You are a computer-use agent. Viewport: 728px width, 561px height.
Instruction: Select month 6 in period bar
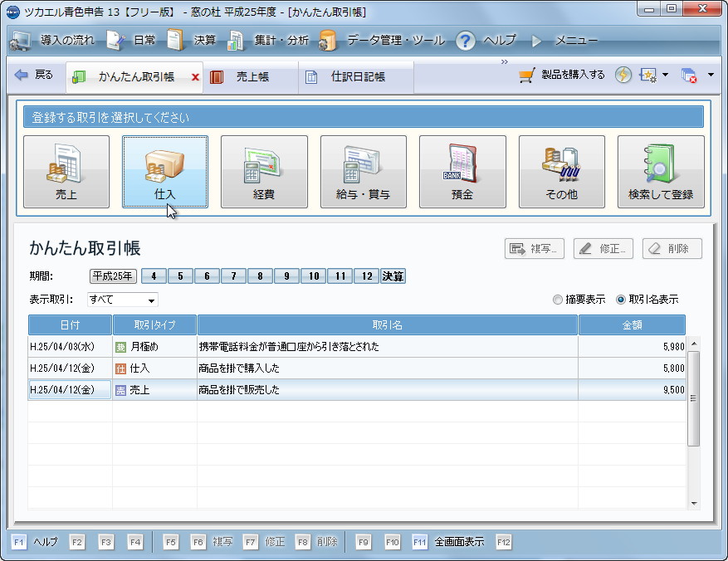(207, 276)
